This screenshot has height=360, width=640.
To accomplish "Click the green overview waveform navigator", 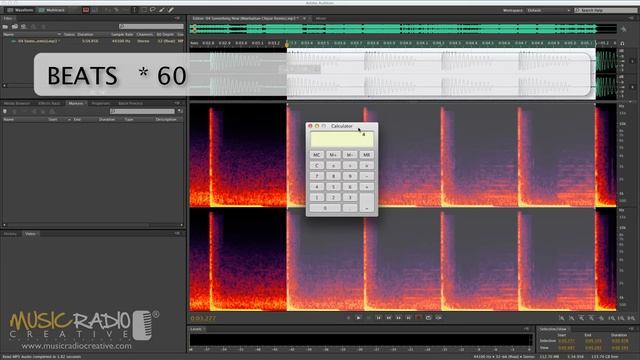I will (x=403, y=29).
